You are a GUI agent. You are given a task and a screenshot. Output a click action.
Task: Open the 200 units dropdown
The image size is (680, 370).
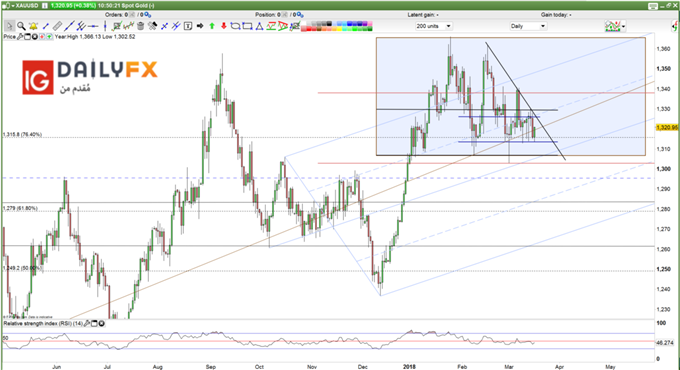[x=434, y=26]
